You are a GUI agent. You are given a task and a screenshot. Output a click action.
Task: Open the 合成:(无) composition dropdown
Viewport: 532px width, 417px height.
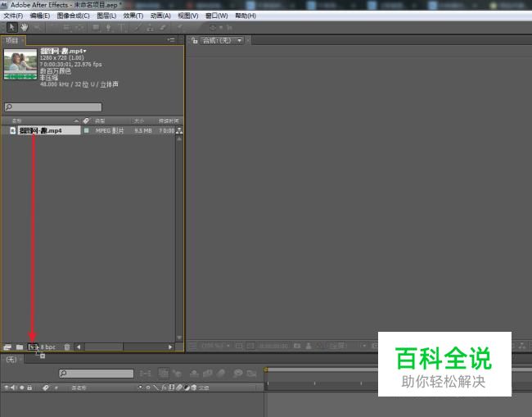pyautogui.click(x=222, y=41)
